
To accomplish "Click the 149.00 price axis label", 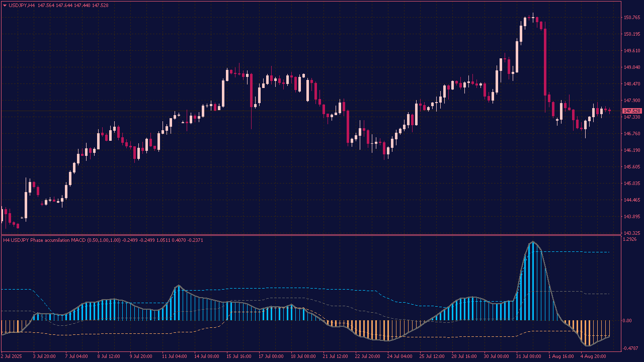I will click(x=632, y=67).
